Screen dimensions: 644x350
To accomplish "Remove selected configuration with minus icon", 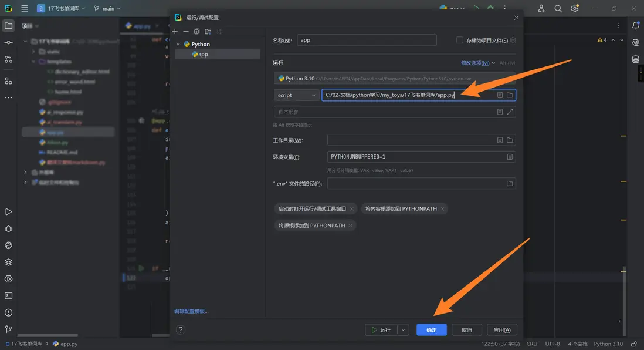I will (186, 32).
